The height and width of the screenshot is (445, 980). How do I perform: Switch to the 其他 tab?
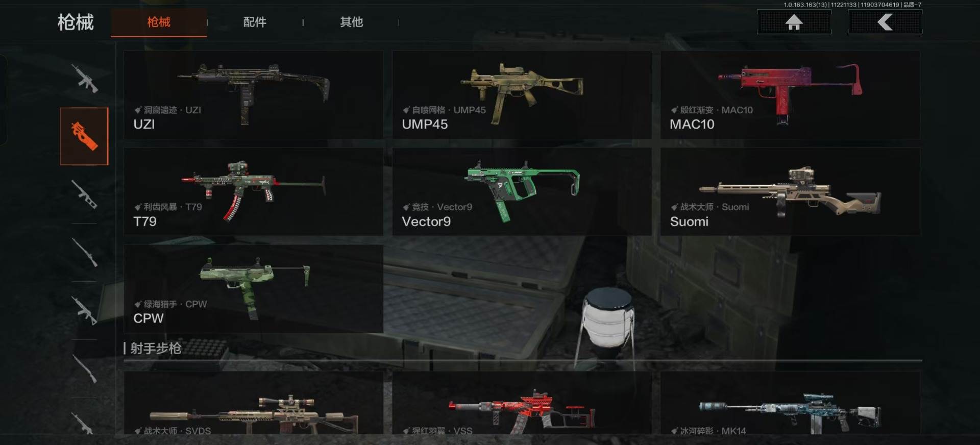[x=351, y=22]
